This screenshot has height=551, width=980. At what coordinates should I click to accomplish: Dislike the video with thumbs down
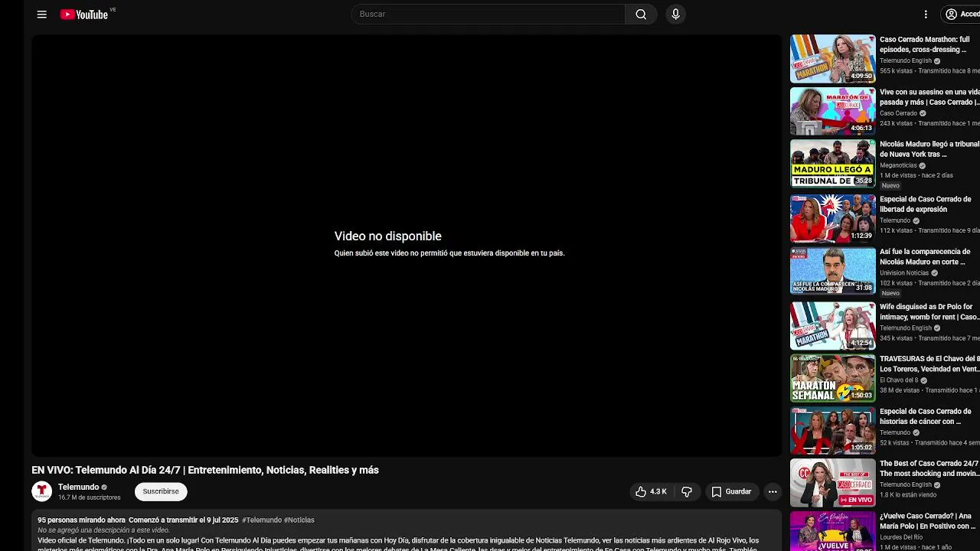click(687, 491)
